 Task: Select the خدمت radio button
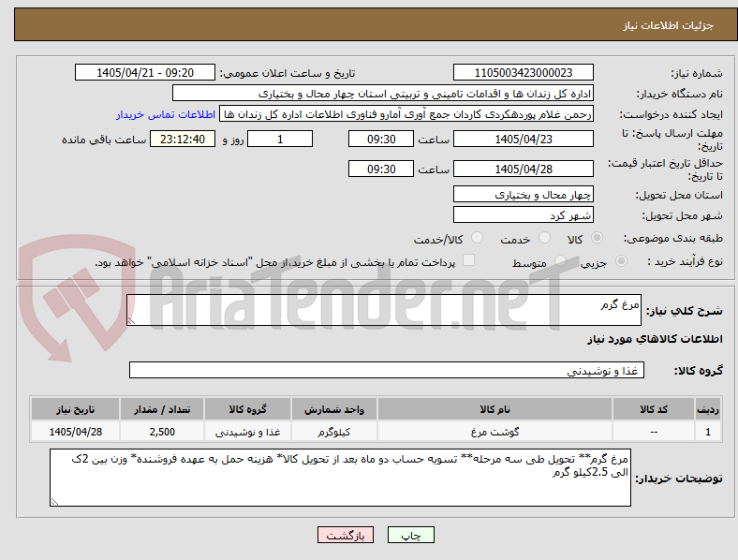(544, 238)
